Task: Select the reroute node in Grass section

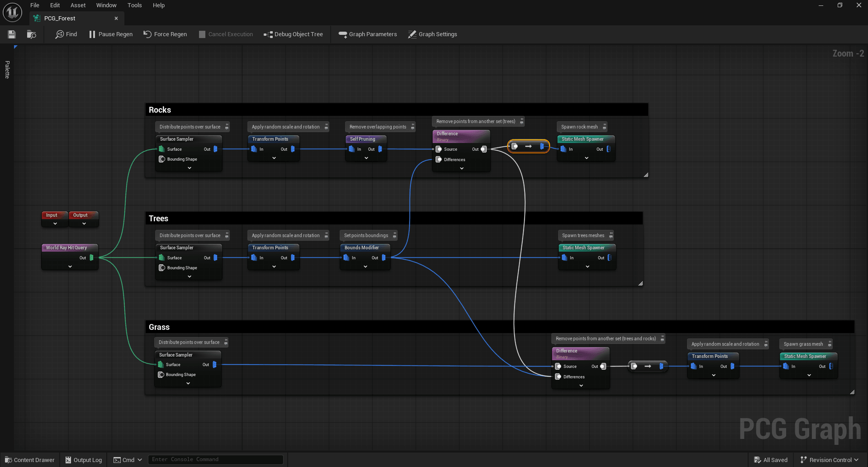Action: pos(648,366)
